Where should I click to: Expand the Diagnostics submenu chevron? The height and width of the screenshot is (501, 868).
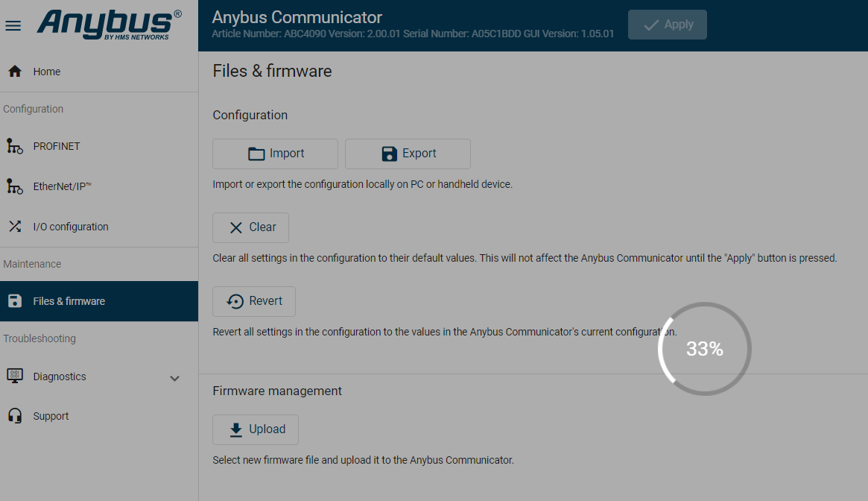(x=174, y=379)
